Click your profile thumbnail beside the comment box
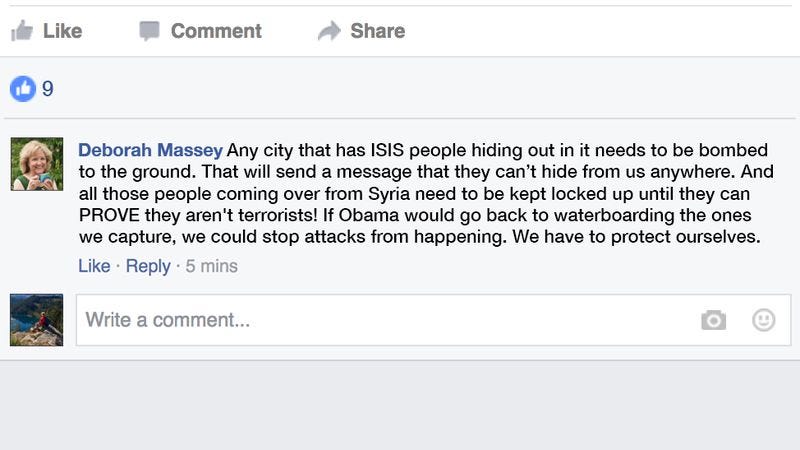Screen dimensions: 800x450 [x=37, y=320]
